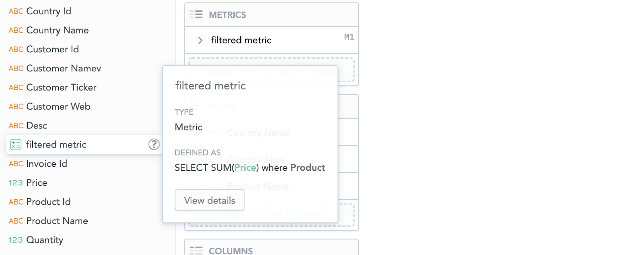Click the Metrics panel header label

pos(227,15)
